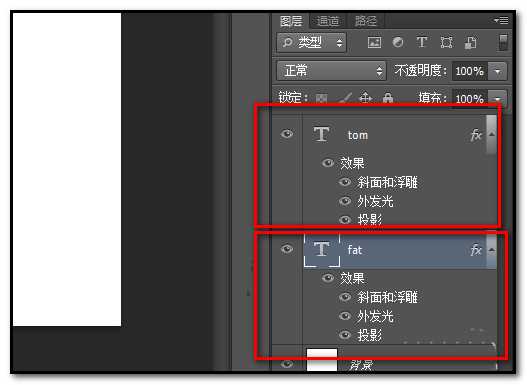Viewport: 527px width, 385px height.
Task: Switch to the 图层 (Layers) tab
Action: pyautogui.click(x=291, y=21)
